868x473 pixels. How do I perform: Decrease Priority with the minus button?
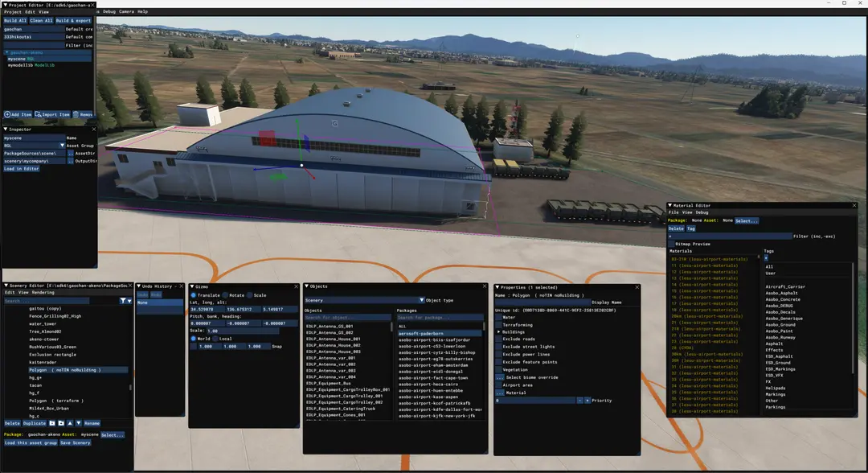pos(579,401)
